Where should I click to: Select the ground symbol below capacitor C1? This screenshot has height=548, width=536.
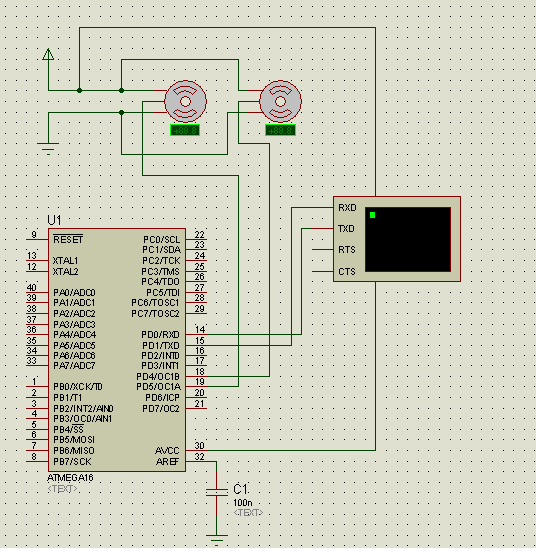pyautogui.click(x=217, y=540)
